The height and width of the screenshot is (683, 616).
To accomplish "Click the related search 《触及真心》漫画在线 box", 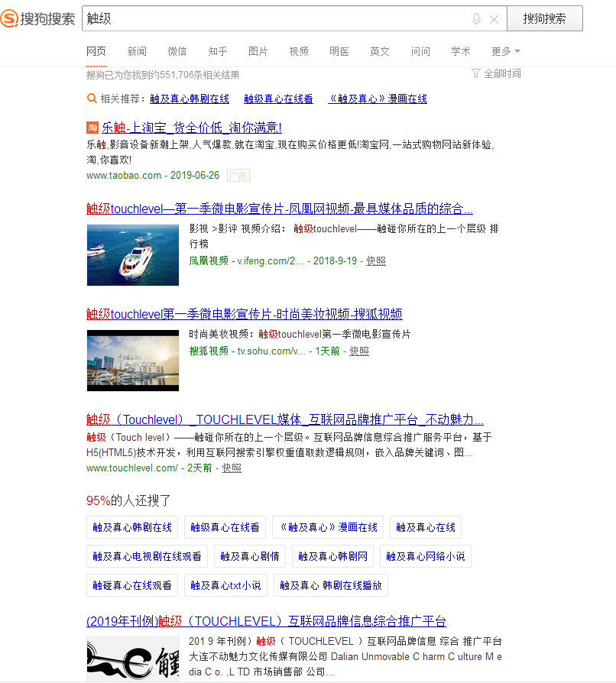I will pos(328,527).
